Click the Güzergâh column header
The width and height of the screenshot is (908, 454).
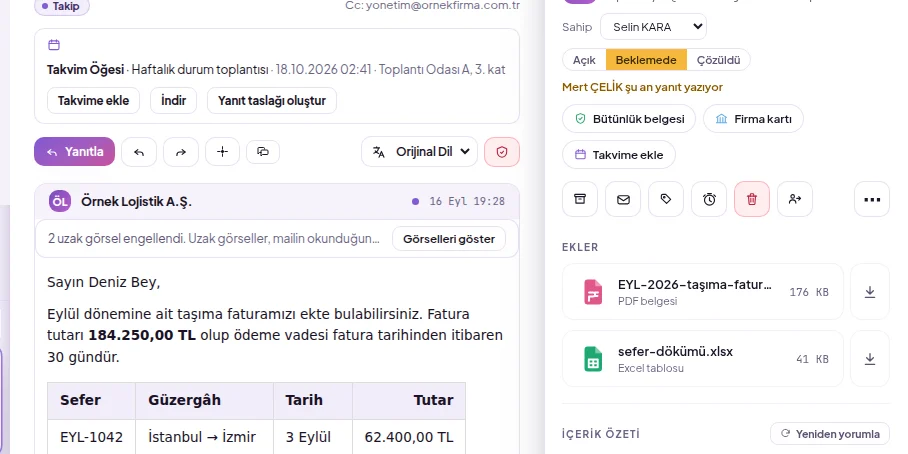coord(204,401)
